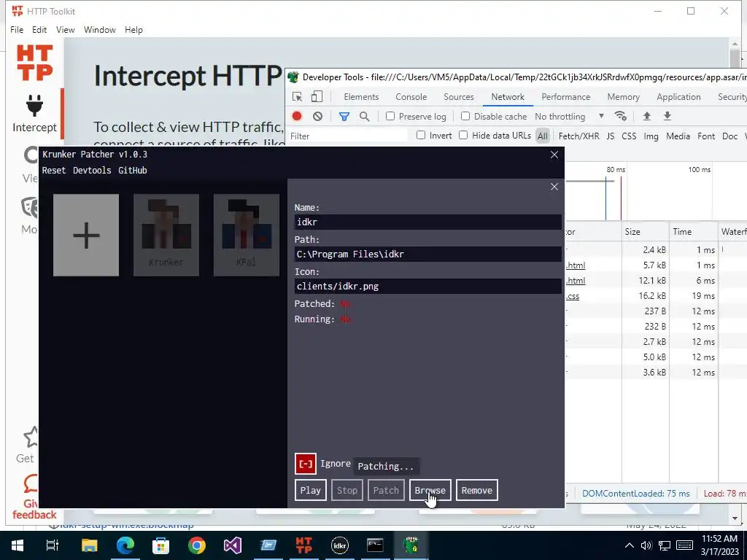Open Visual Studio from the taskbar
The width and height of the screenshot is (747, 560).
[x=233, y=545]
